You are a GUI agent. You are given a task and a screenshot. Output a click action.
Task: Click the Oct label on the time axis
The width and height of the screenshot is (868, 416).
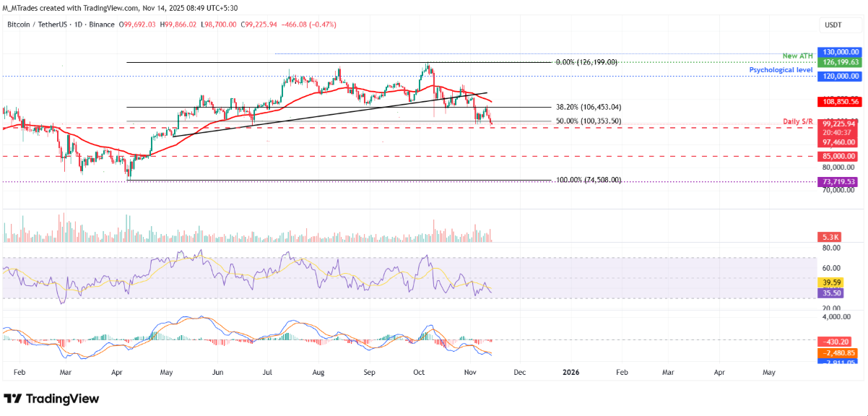[419, 373]
